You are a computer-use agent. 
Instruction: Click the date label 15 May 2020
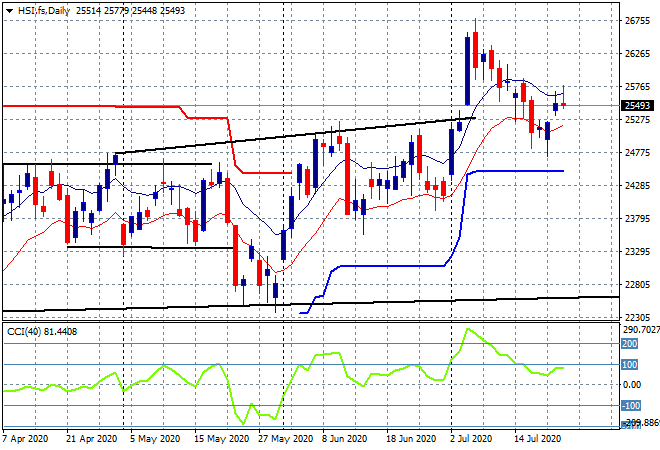tap(221, 439)
